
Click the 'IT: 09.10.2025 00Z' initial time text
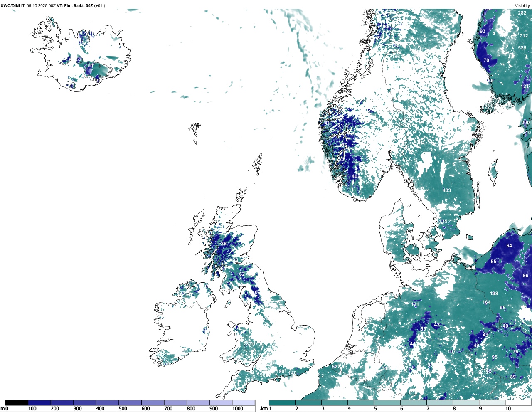[x=39, y=5]
